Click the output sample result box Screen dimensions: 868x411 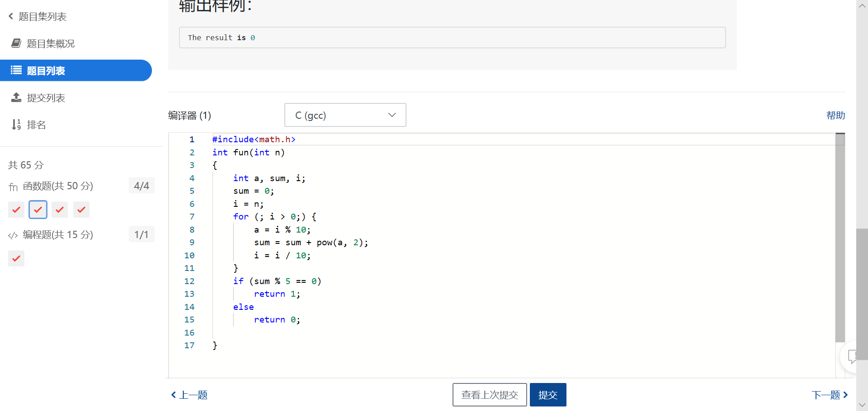[453, 37]
